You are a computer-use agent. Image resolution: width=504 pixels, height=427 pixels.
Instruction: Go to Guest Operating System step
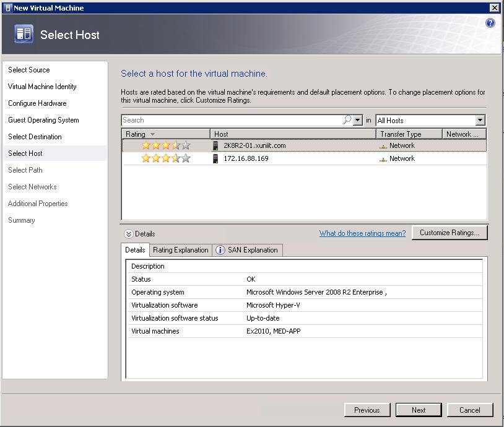(x=43, y=120)
